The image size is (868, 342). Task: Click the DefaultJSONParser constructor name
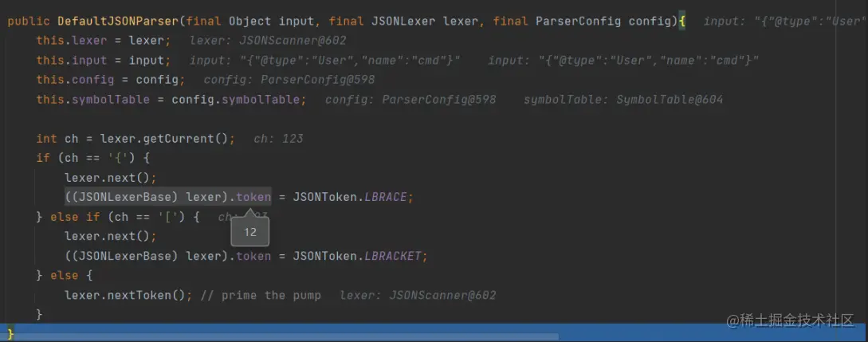[119, 22]
